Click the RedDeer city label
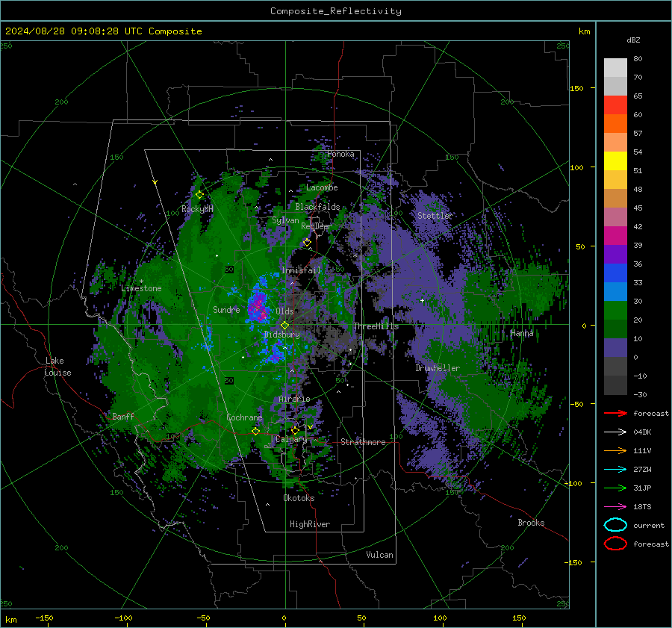 click(x=317, y=226)
